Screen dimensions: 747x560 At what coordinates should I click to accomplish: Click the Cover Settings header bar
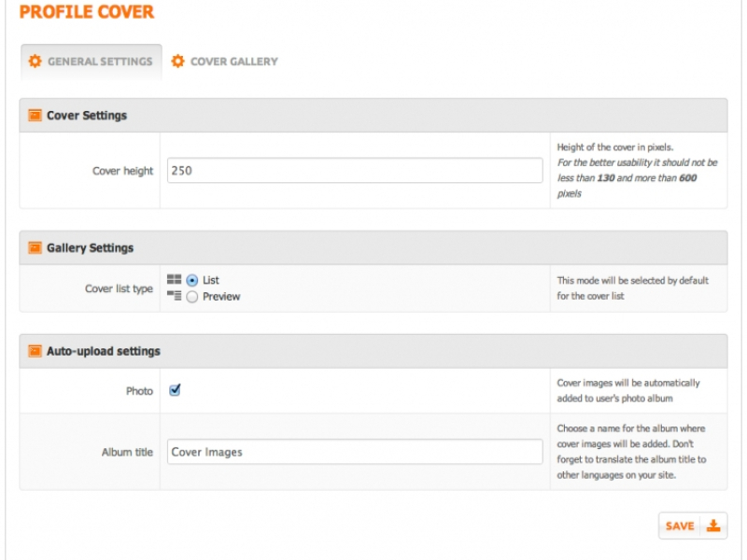373,116
